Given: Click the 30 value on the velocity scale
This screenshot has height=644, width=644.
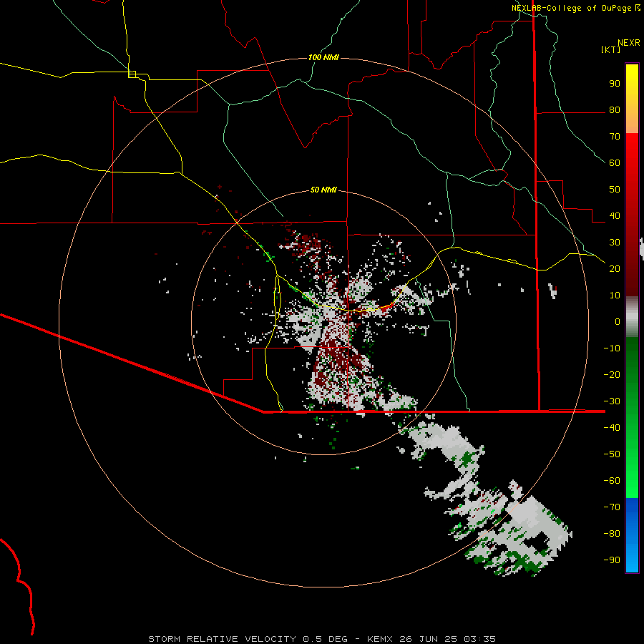Looking at the screenshot, I should [x=615, y=243].
